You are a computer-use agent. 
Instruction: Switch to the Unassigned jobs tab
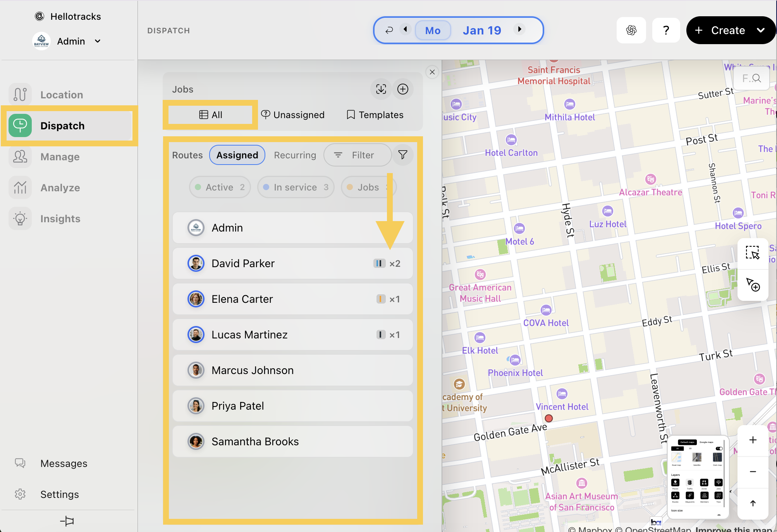pos(293,115)
